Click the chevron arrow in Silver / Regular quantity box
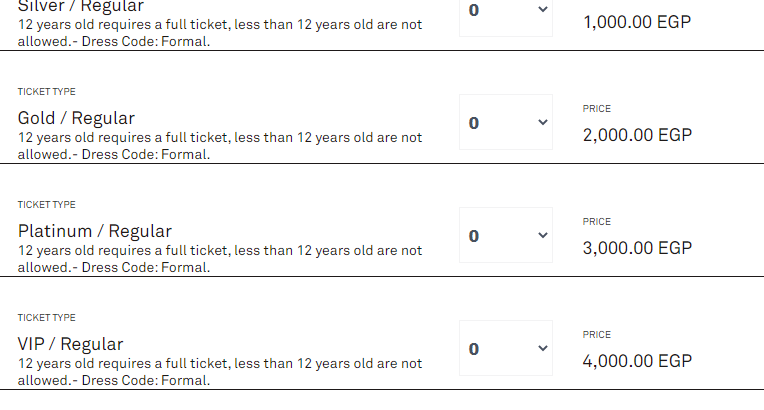The width and height of the screenshot is (764, 410). pos(542,9)
